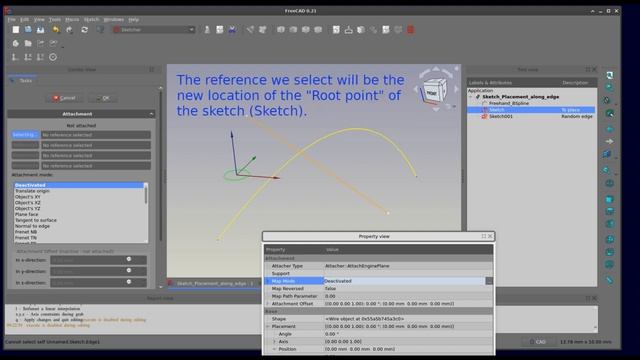
Task: Select Freehand_BSpline in the tree view
Action: point(509,103)
